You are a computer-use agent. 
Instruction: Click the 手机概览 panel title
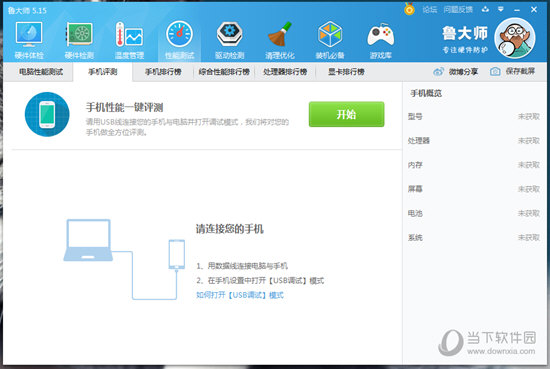[426, 93]
